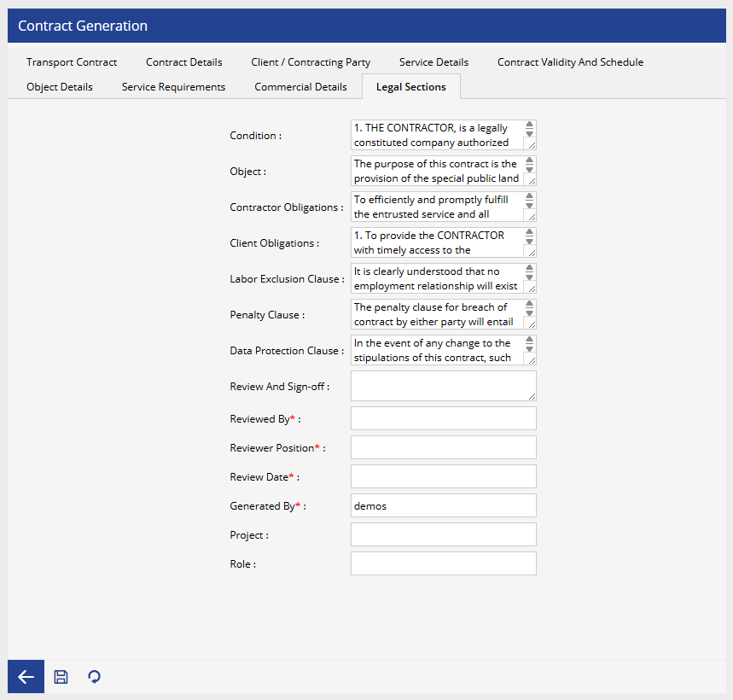Click scroll down arrow in Condition box
733x700 pixels.
[x=529, y=134]
